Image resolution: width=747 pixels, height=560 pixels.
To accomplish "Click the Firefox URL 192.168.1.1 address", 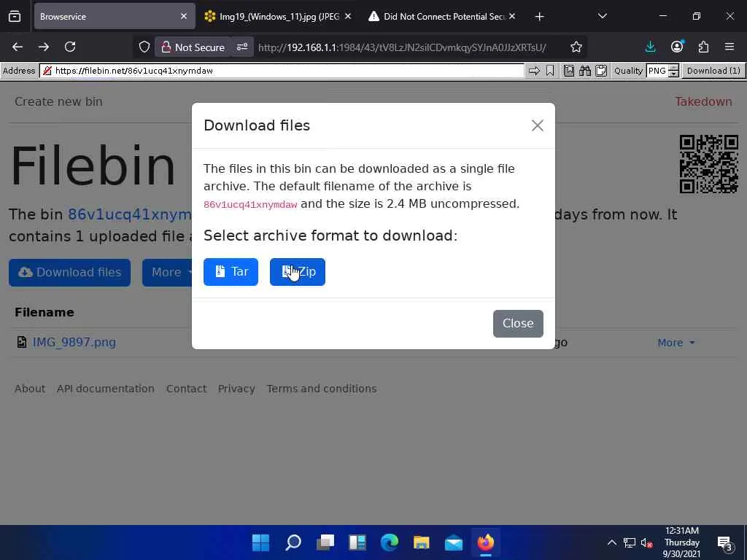I will (x=402, y=47).
